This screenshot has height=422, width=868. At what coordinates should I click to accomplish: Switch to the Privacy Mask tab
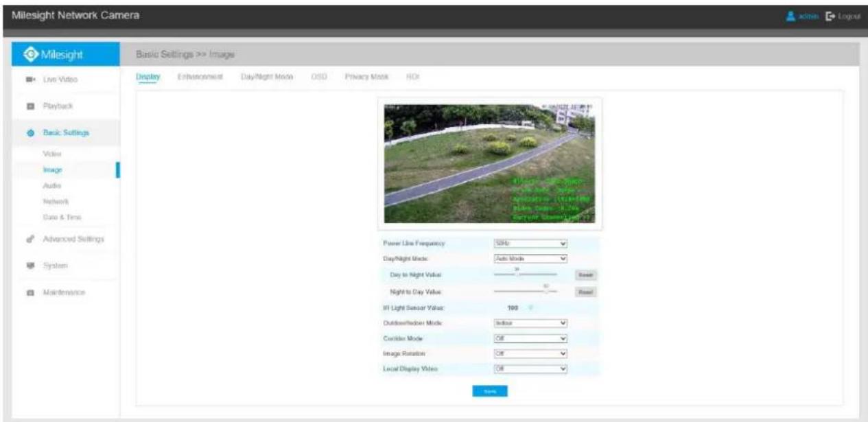(x=366, y=77)
